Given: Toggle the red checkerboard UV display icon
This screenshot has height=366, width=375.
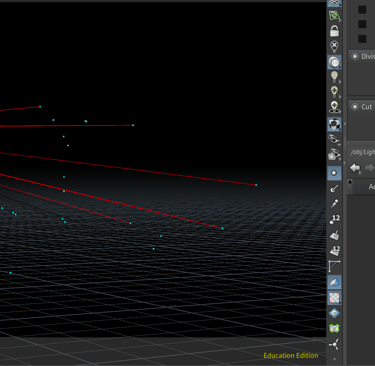Looking at the screenshot, I should pos(334,298).
